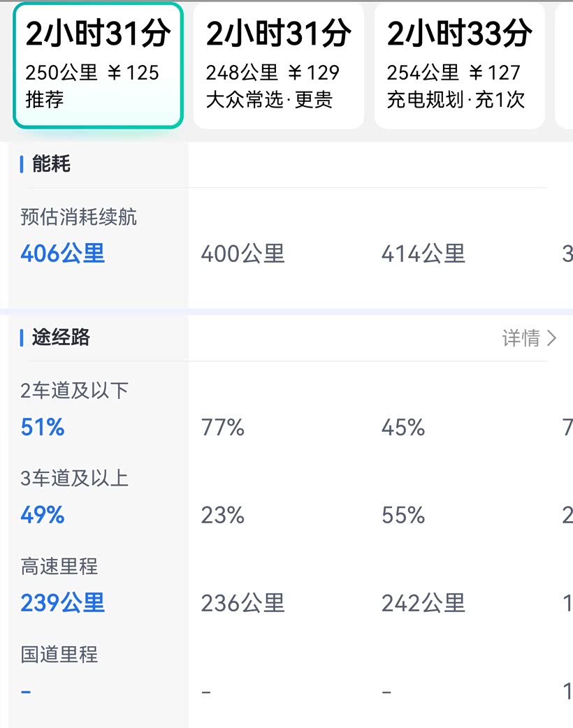Tap the 77% two-lane percentage
The image size is (573, 728).
(x=223, y=427)
